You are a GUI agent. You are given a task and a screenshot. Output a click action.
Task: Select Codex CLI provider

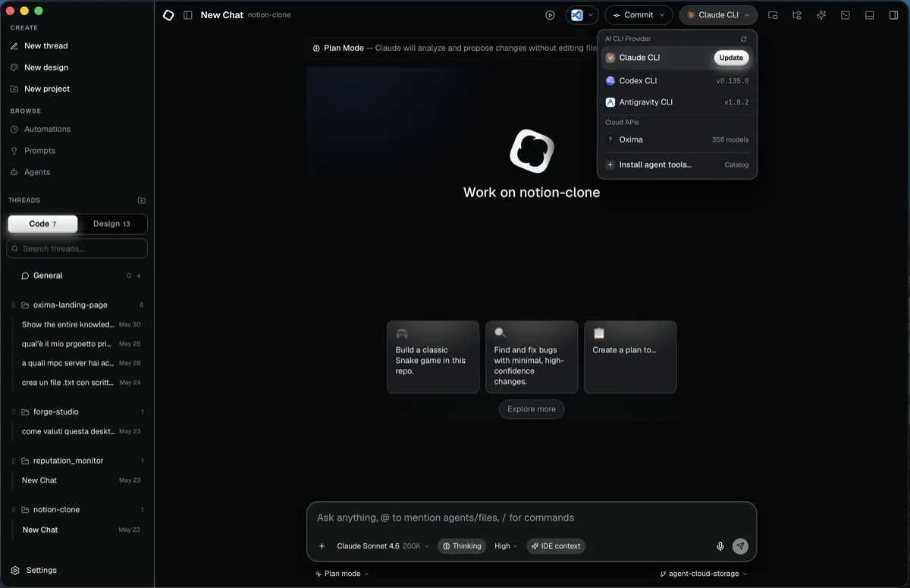(677, 80)
